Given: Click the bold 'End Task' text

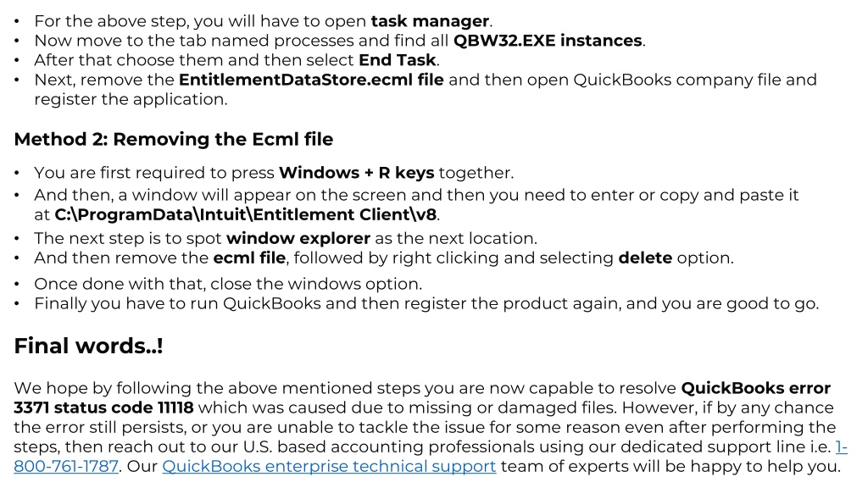Looking at the screenshot, I should 398,60.
